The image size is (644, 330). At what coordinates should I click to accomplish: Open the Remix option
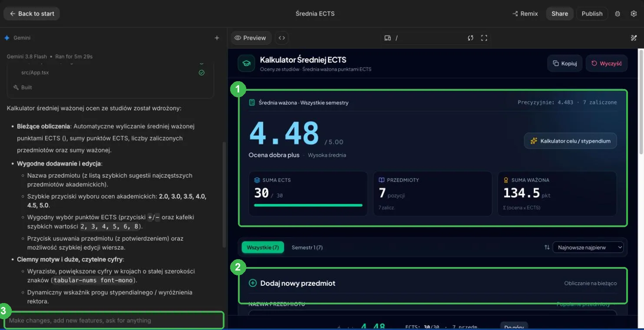[525, 13]
